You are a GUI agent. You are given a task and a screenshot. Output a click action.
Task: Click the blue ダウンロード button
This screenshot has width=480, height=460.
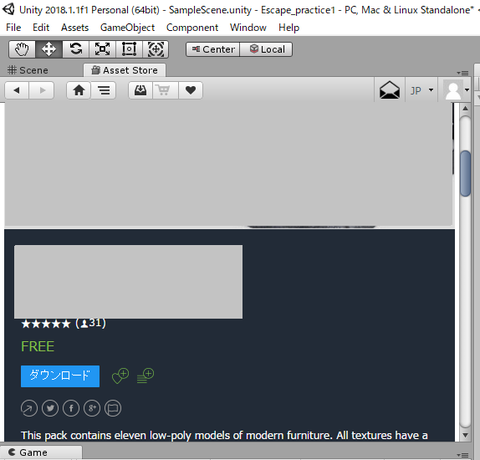pyautogui.click(x=60, y=376)
